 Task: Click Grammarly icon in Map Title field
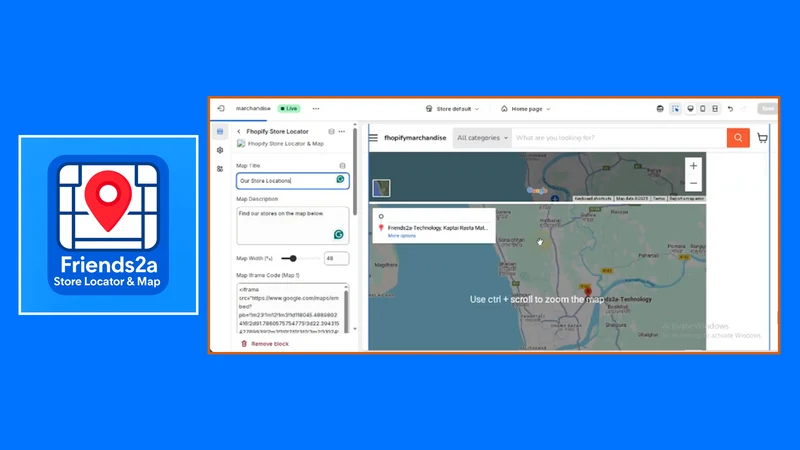click(x=340, y=180)
